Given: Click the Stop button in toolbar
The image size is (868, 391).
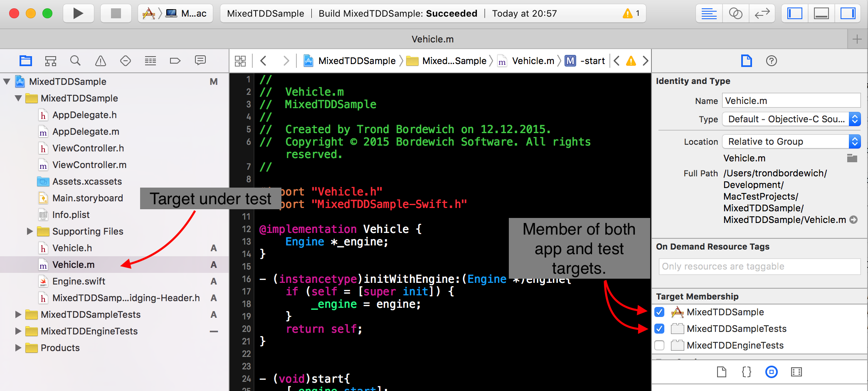Looking at the screenshot, I should click(116, 13).
